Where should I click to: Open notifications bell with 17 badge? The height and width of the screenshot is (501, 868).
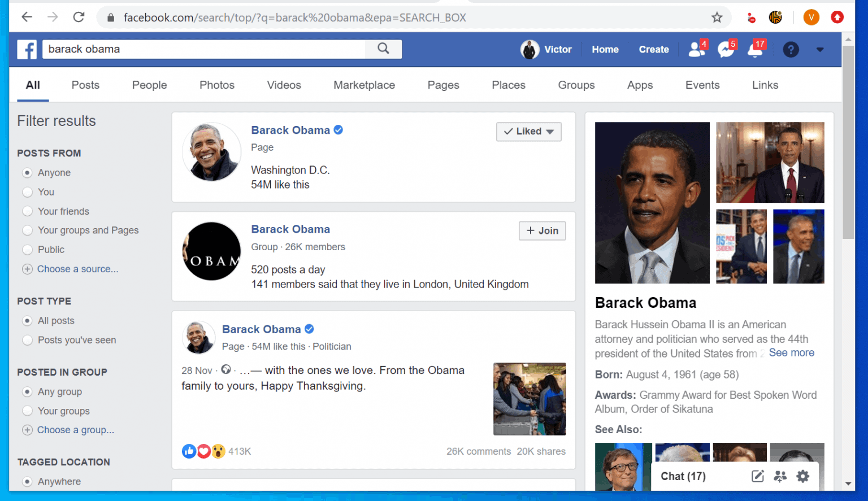tap(756, 49)
